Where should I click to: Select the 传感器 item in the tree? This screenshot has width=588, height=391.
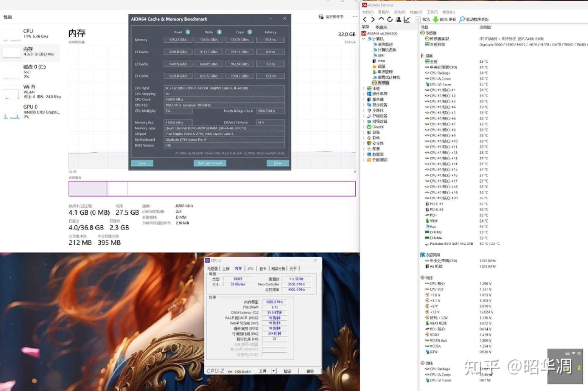[383, 83]
